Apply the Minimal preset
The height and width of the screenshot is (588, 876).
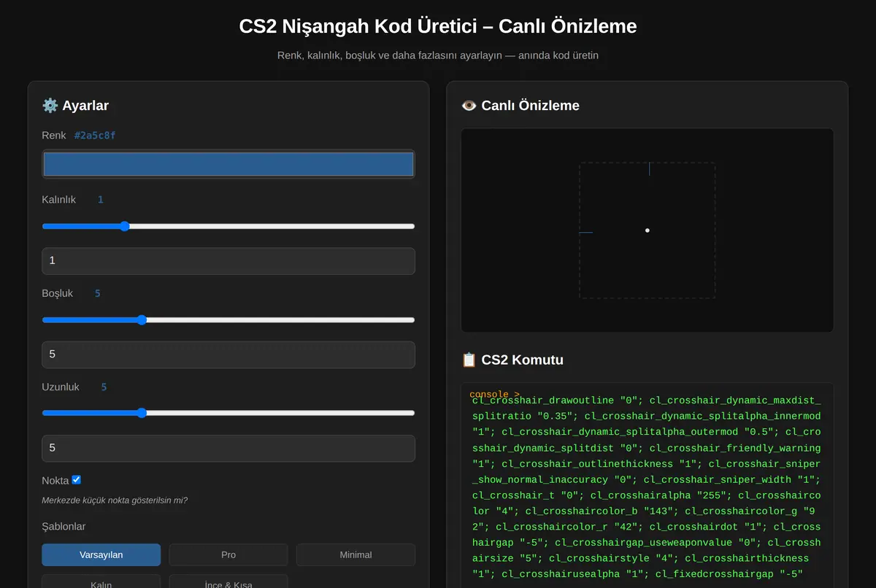356,554
